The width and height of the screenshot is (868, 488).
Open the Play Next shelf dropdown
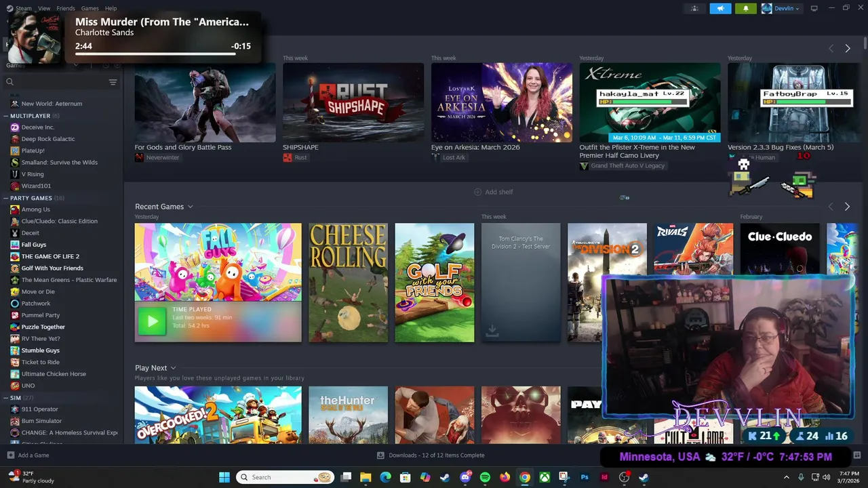click(x=173, y=368)
